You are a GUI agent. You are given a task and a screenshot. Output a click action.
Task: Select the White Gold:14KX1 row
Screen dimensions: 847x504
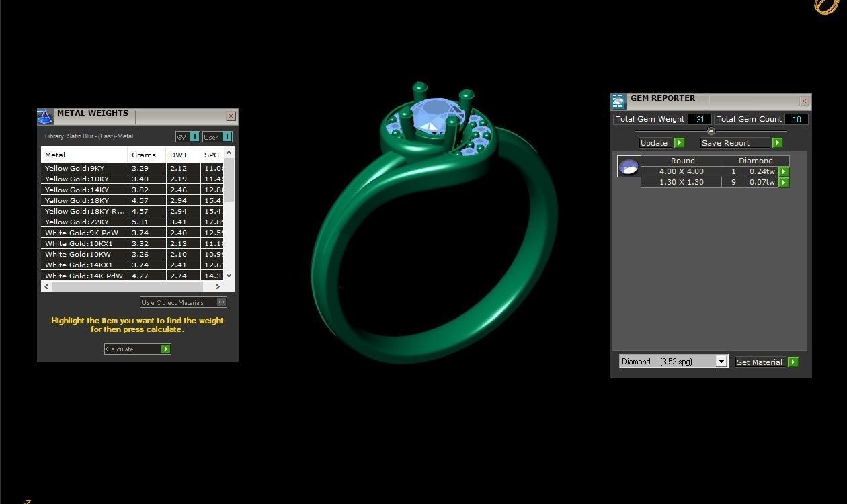132,265
